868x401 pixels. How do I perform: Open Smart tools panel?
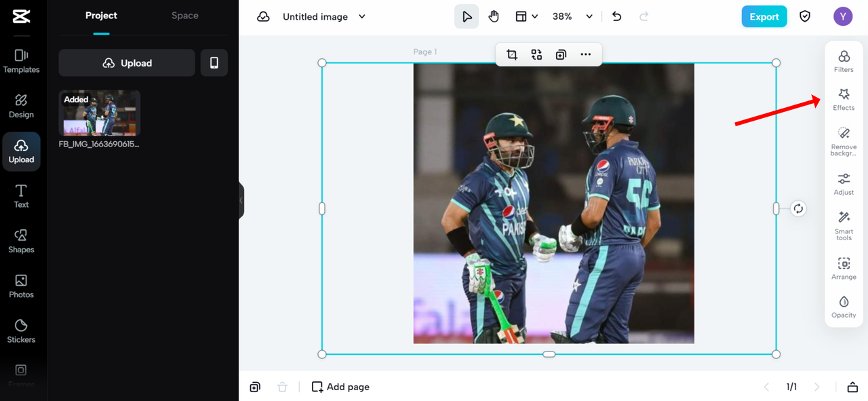pos(844,226)
